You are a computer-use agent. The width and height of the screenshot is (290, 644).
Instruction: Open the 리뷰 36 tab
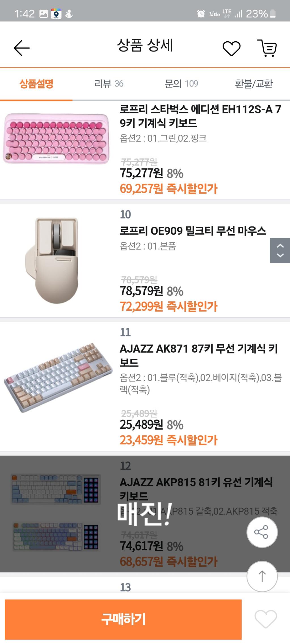109,84
